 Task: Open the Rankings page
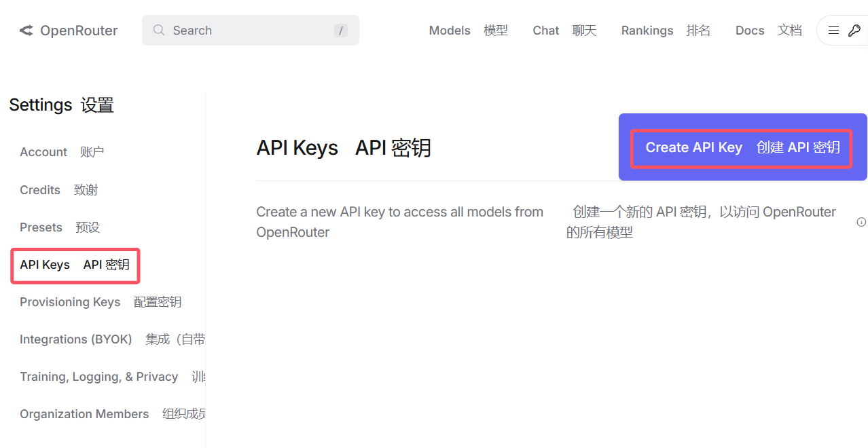click(x=647, y=30)
